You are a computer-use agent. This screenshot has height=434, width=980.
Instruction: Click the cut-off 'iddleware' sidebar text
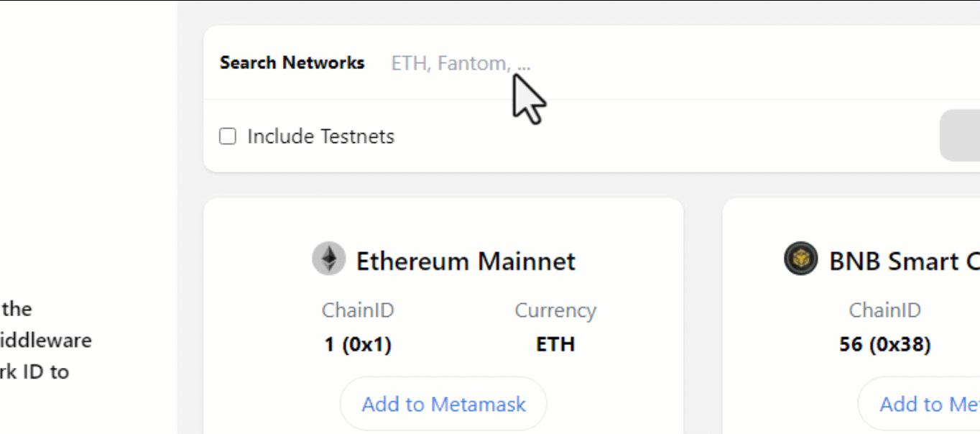coord(46,340)
